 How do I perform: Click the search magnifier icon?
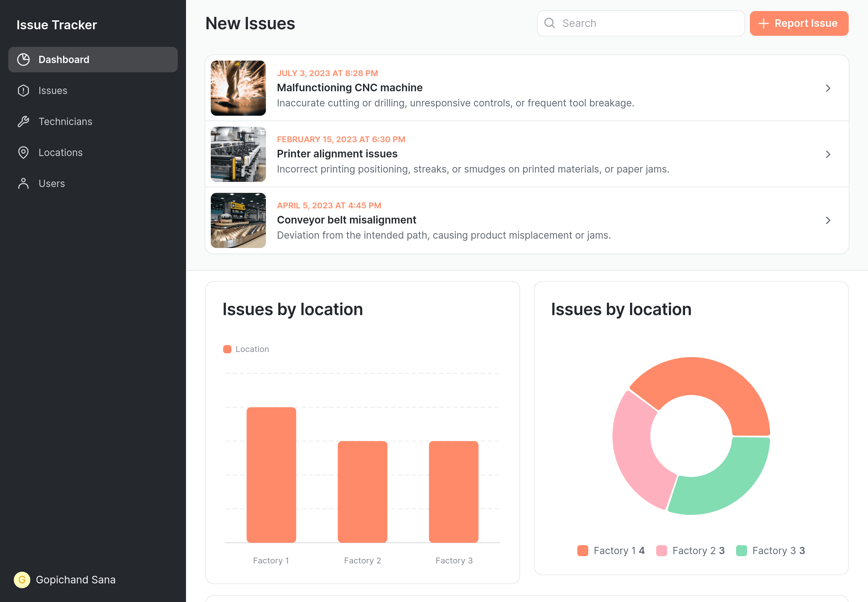(550, 23)
